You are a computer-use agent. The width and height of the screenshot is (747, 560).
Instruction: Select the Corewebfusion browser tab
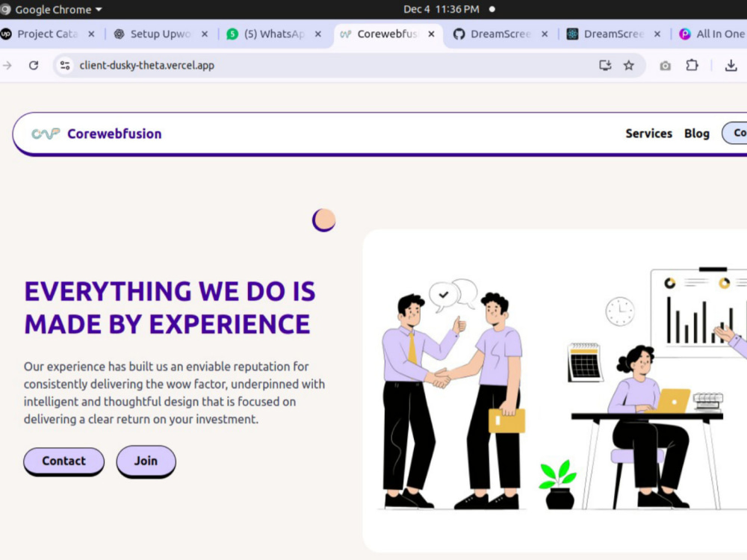pyautogui.click(x=387, y=34)
